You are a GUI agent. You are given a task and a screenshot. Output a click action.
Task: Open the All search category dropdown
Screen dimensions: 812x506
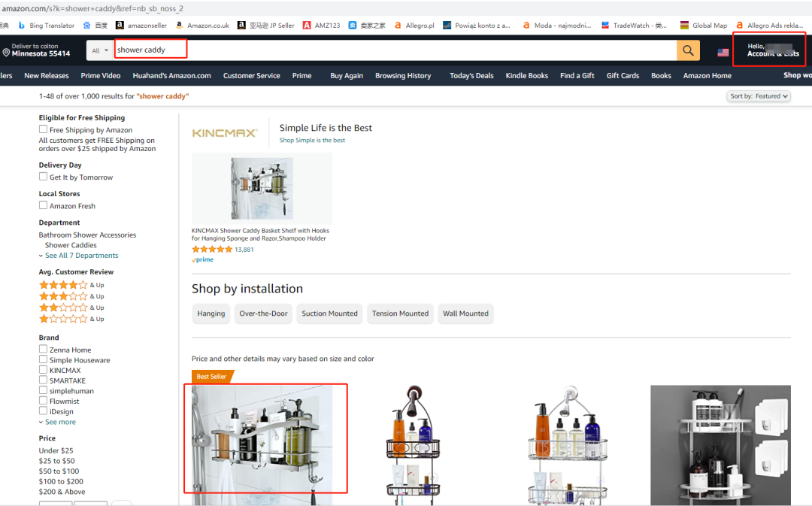(100, 50)
